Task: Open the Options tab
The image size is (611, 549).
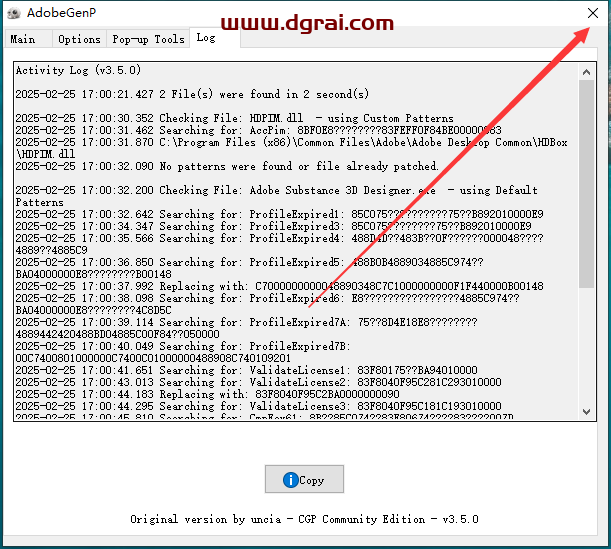Action: tap(79, 39)
